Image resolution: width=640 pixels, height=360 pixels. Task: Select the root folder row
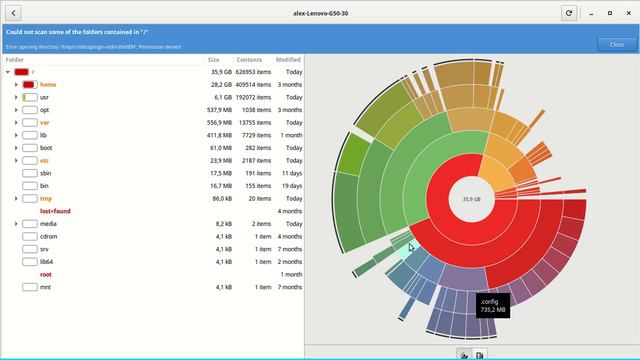point(153,274)
